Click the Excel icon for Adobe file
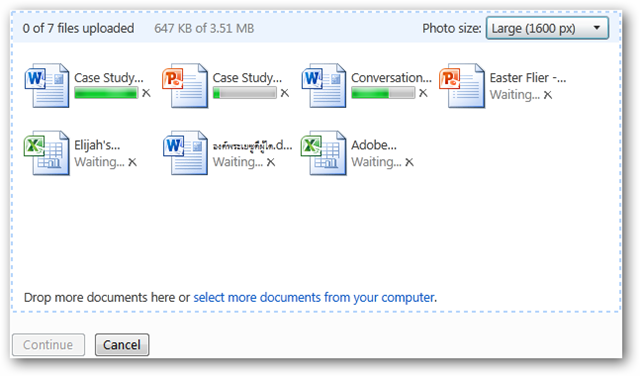Image resolution: width=640 pixels, height=376 pixels. pyautogui.click(x=324, y=153)
